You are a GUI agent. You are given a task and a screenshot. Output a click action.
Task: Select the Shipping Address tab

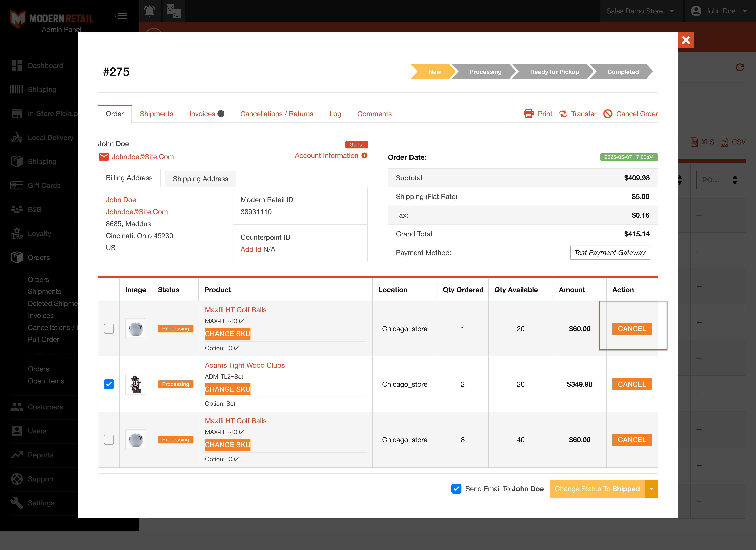click(201, 179)
